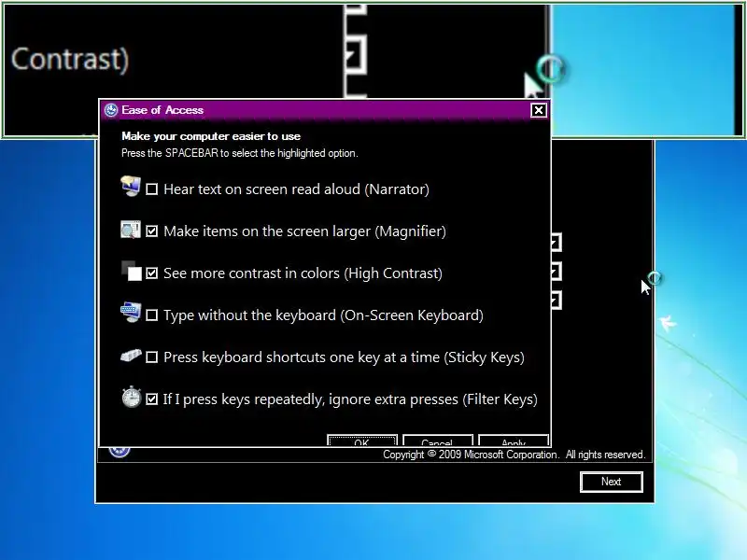Click the High Contrast squares icon
The height and width of the screenshot is (560, 747).
pos(132,271)
